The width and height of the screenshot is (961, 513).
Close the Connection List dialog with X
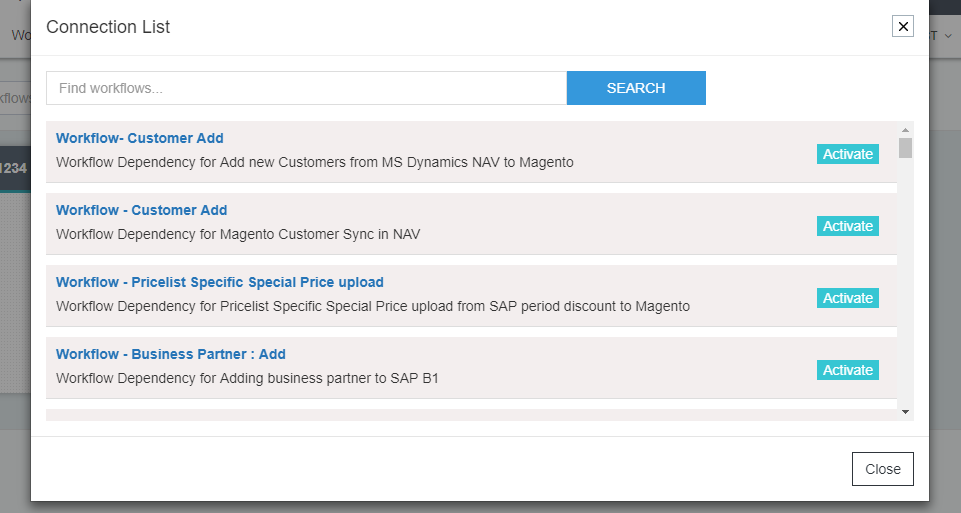903,27
